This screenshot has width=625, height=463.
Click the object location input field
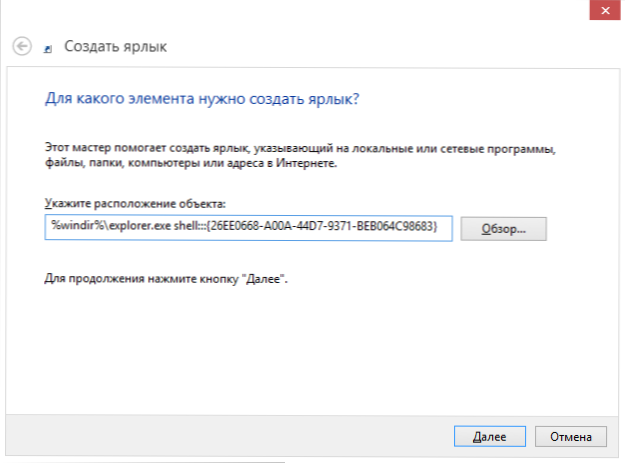point(248,228)
